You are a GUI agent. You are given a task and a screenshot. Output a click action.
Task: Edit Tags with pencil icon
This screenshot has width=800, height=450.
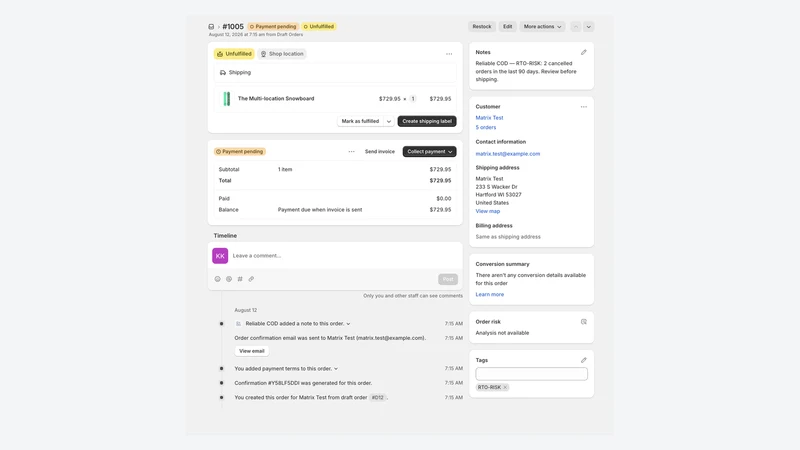(584, 360)
